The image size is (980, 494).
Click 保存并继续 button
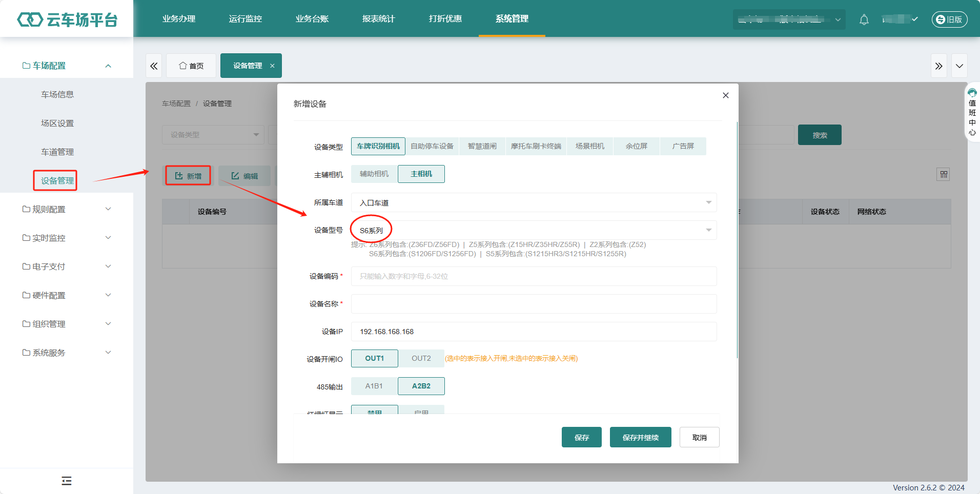641,437
